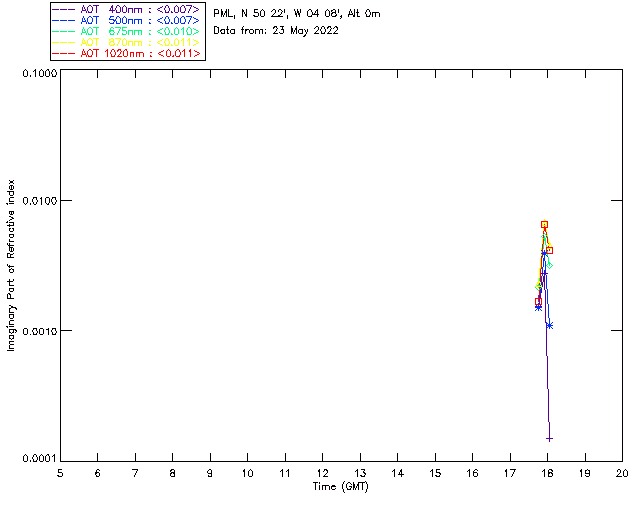Screen dimensions: 640x512
Task: Click the Time (GMT) axis title
Action: (340, 487)
